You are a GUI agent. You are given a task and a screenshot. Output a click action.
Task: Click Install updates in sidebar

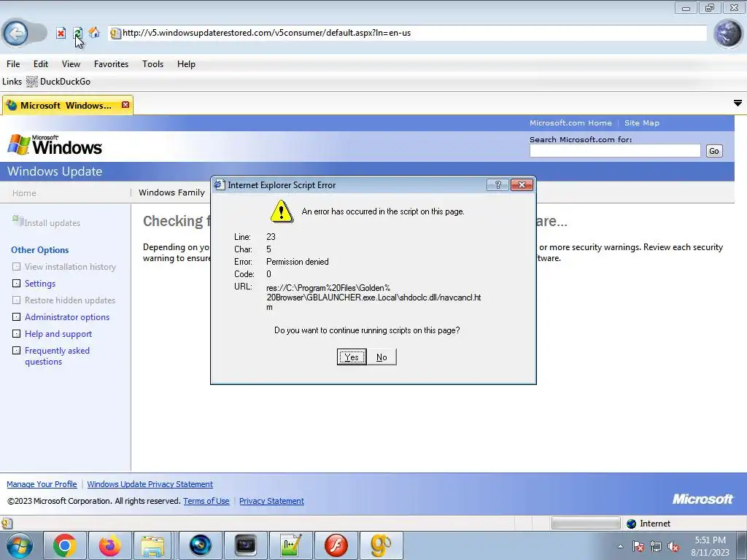click(52, 223)
